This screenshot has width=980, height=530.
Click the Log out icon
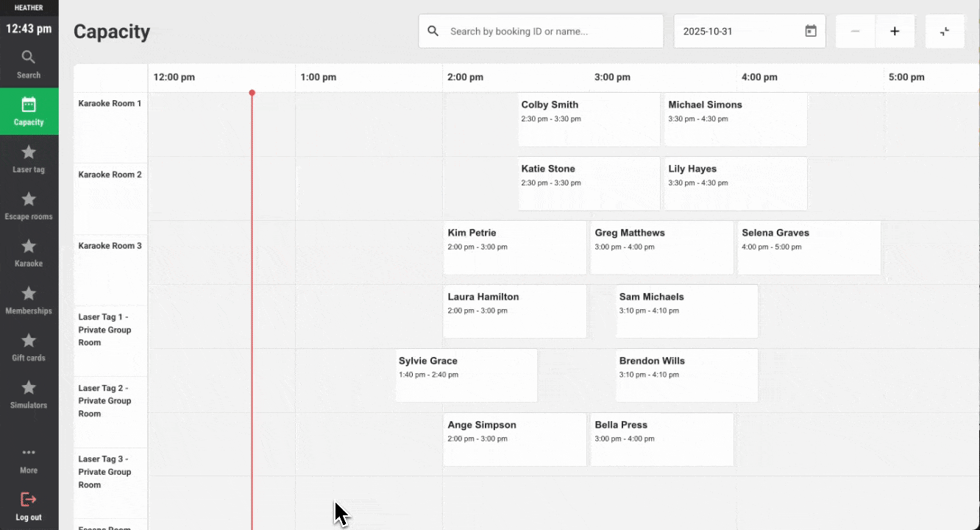click(29, 500)
